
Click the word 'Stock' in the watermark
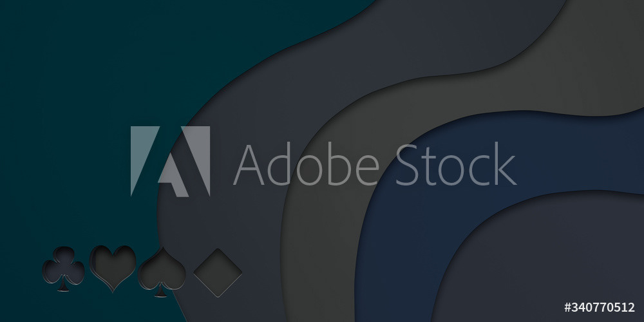[455, 164]
